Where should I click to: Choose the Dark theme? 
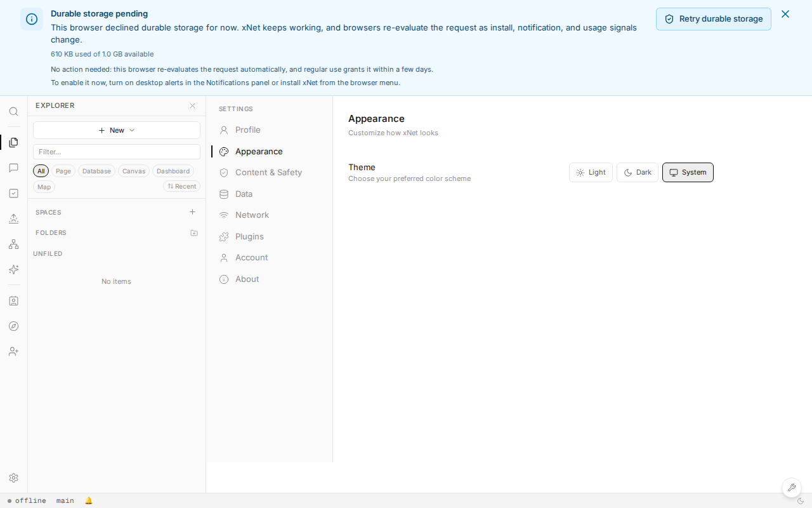[x=638, y=173]
